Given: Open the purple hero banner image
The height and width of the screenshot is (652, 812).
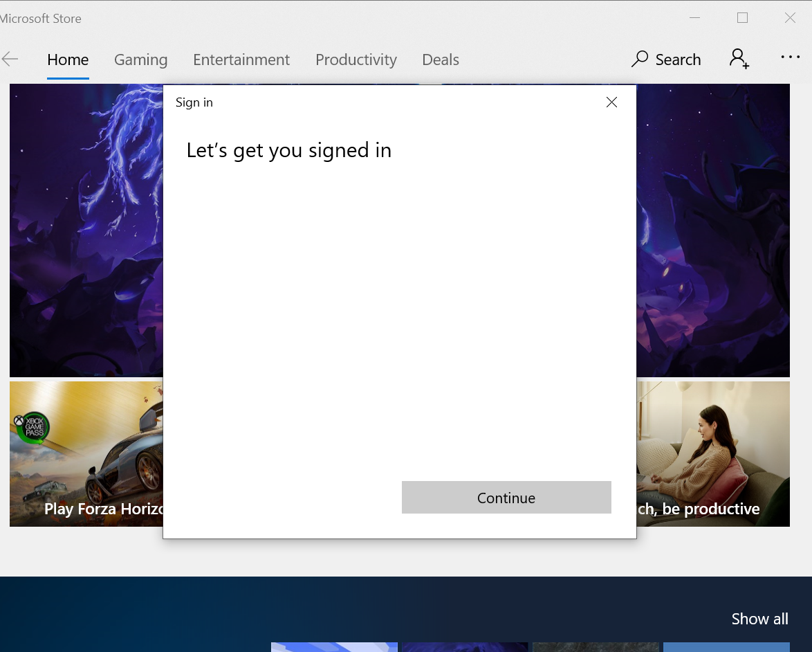Looking at the screenshot, I should pos(86,230).
